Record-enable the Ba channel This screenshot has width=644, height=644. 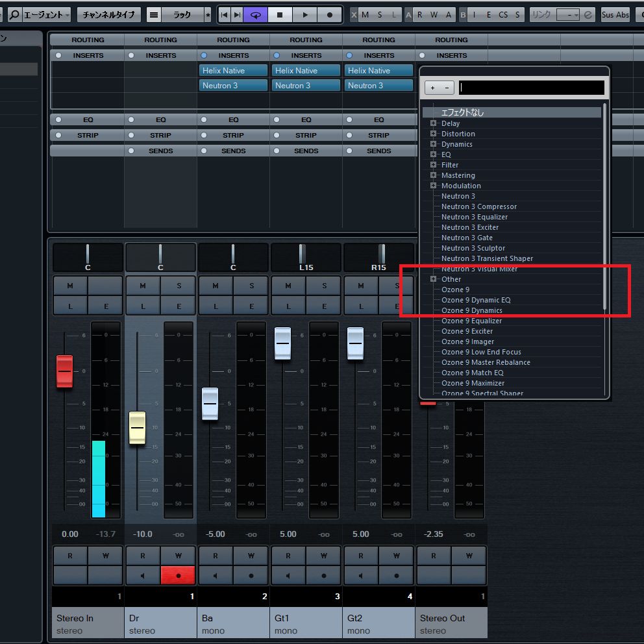251,575
